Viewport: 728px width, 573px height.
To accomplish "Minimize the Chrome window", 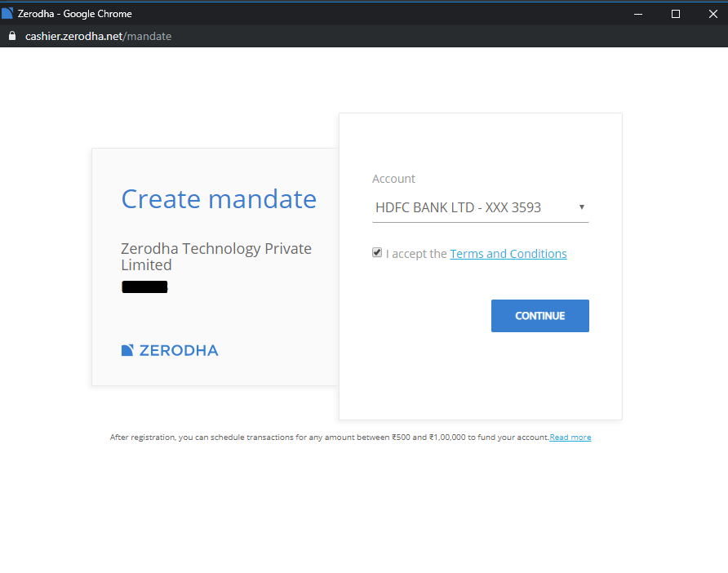I will tap(638, 14).
